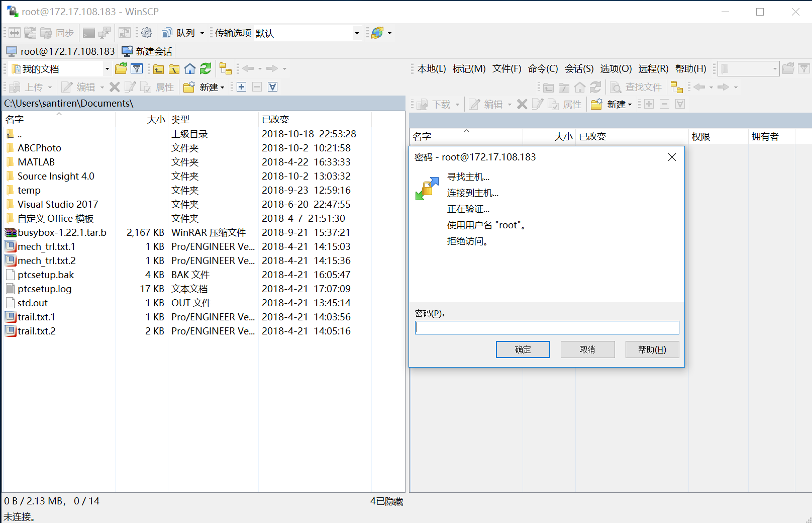Open the 标记(M) menu
Viewport: 812px width, 523px height.
pyautogui.click(x=469, y=69)
